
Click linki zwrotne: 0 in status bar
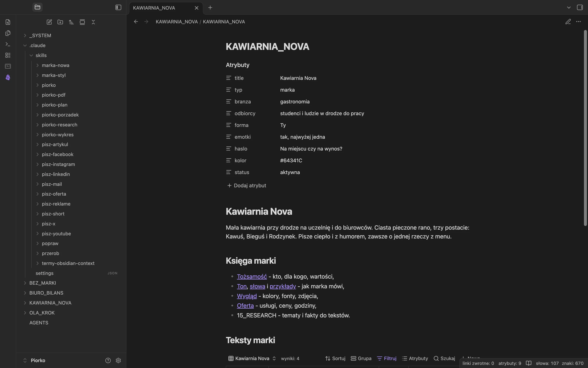pyautogui.click(x=478, y=363)
